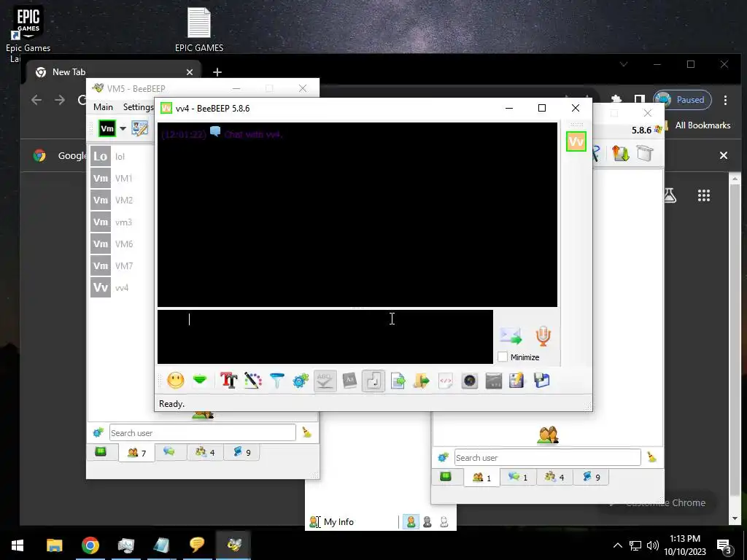Switch to users tab showing 1 in right window
This screenshot has width=747, height=560.
(x=481, y=477)
